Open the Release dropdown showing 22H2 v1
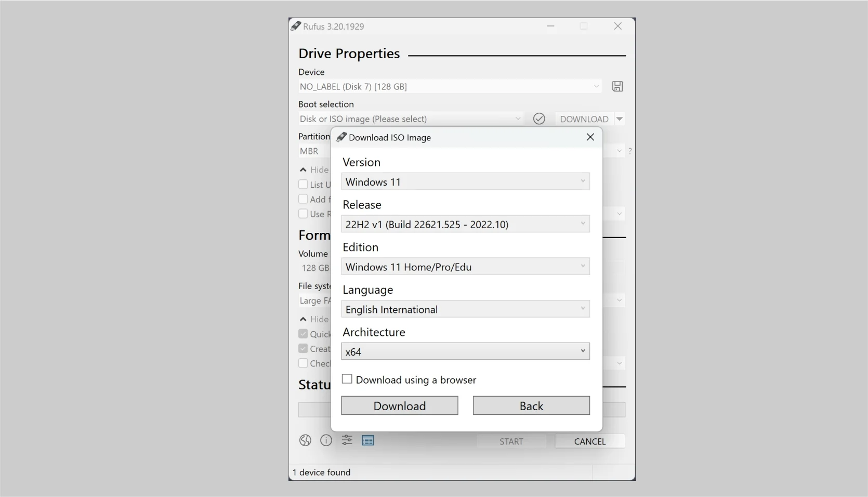The image size is (868, 497). coord(465,224)
